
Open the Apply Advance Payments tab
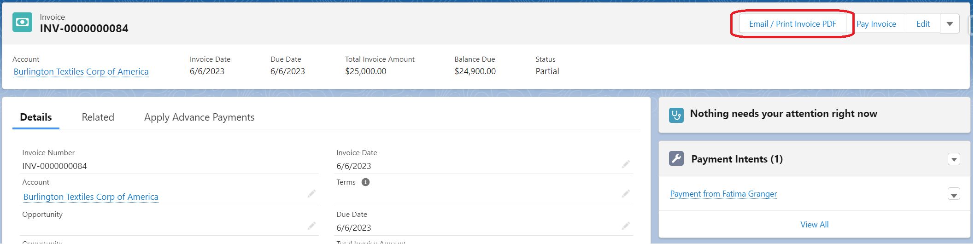[199, 117]
